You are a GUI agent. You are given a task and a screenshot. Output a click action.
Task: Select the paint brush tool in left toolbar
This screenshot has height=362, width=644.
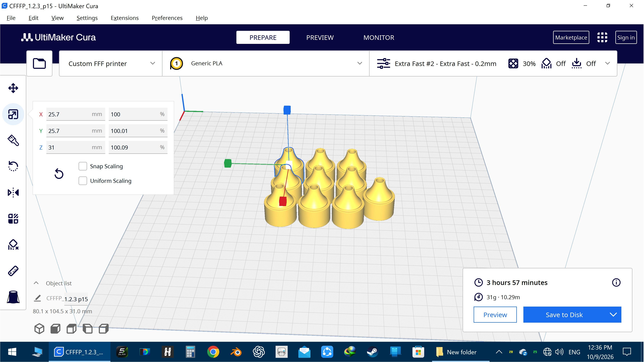point(13,140)
